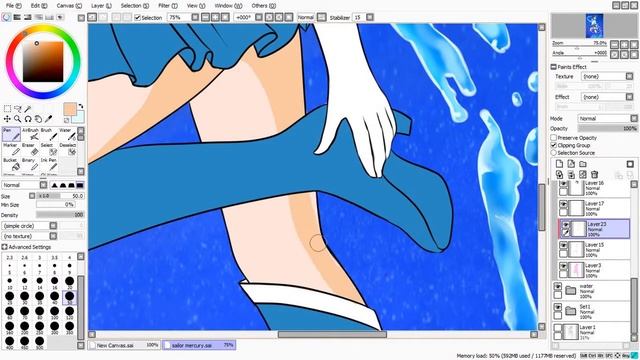This screenshot has width=640, height=360.
Task: Open the Texture dropdown
Action: (607, 76)
